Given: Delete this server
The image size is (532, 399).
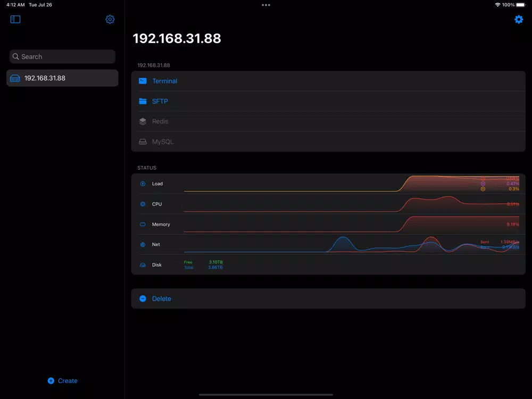Looking at the screenshot, I should (x=328, y=298).
